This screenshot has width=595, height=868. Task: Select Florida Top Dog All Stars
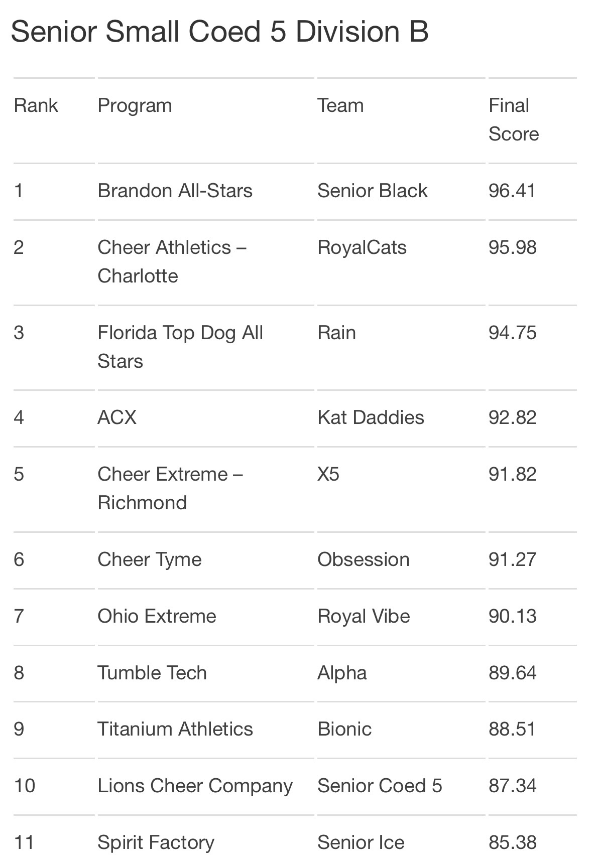(180, 347)
